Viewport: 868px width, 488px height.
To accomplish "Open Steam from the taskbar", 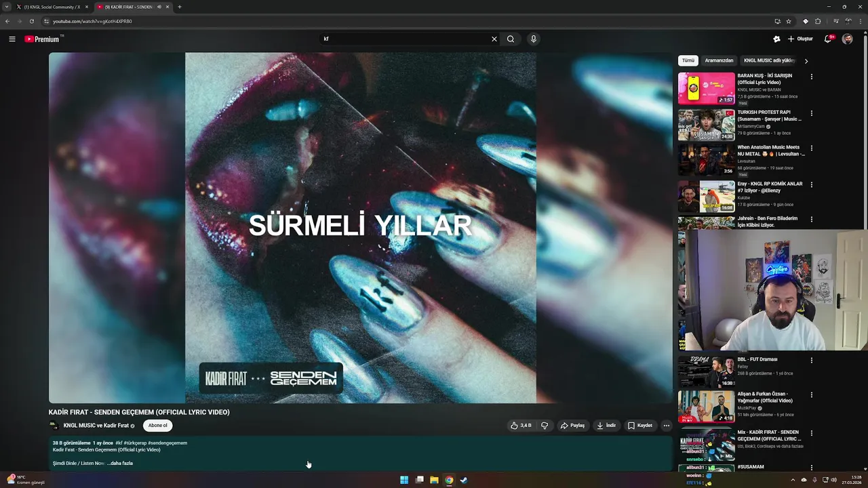I will (x=464, y=480).
